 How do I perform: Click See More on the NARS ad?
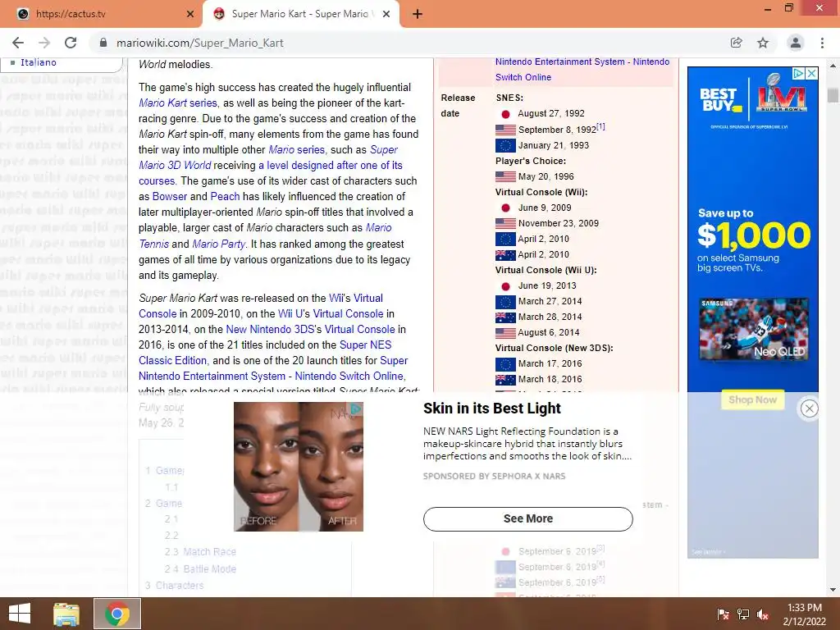(527, 518)
